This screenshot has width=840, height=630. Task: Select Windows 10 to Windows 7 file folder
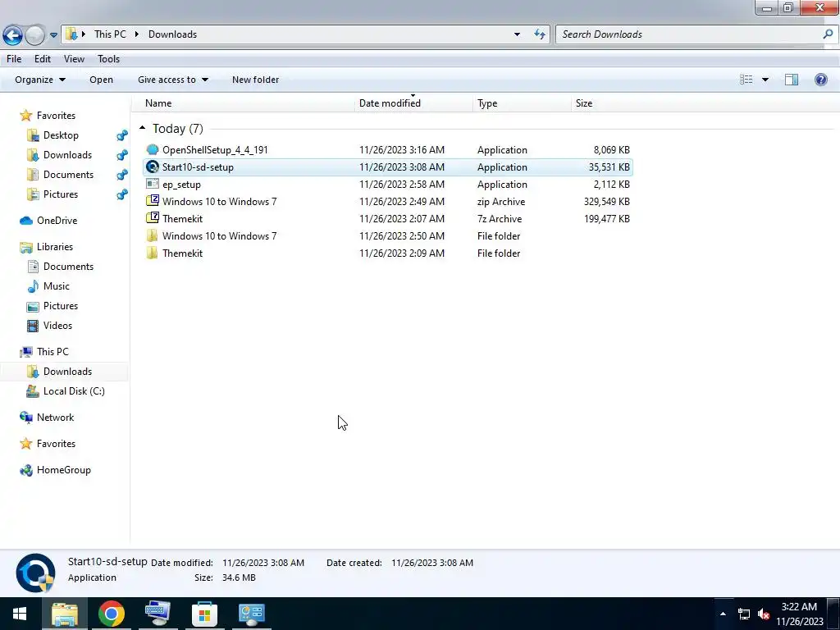coord(220,235)
